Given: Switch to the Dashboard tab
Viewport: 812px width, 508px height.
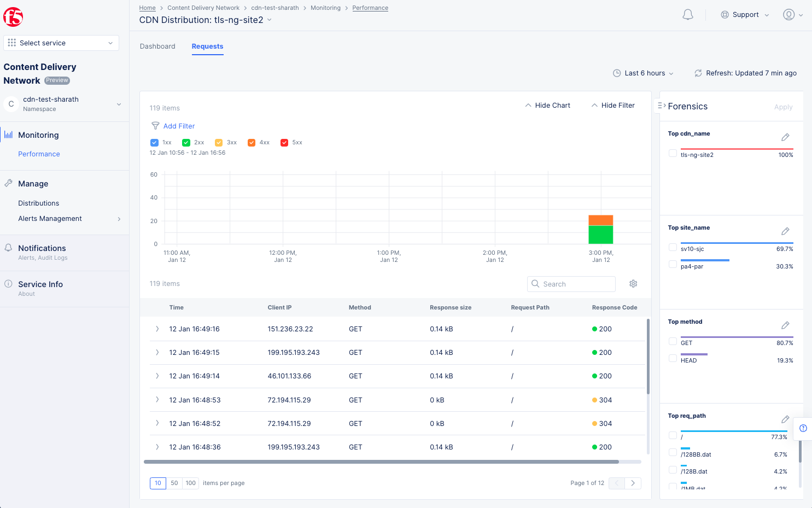Looking at the screenshot, I should click(157, 46).
